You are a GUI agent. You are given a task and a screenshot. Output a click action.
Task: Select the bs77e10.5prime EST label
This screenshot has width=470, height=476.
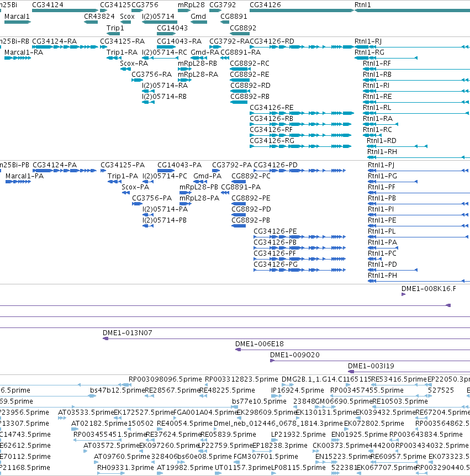pyautogui.click(x=259, y=401)
